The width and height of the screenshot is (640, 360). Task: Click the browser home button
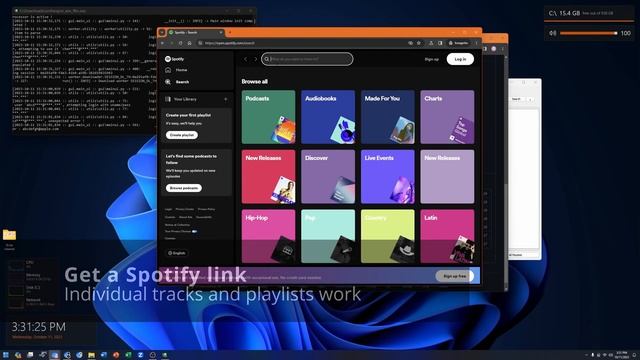tap(189, 43)
